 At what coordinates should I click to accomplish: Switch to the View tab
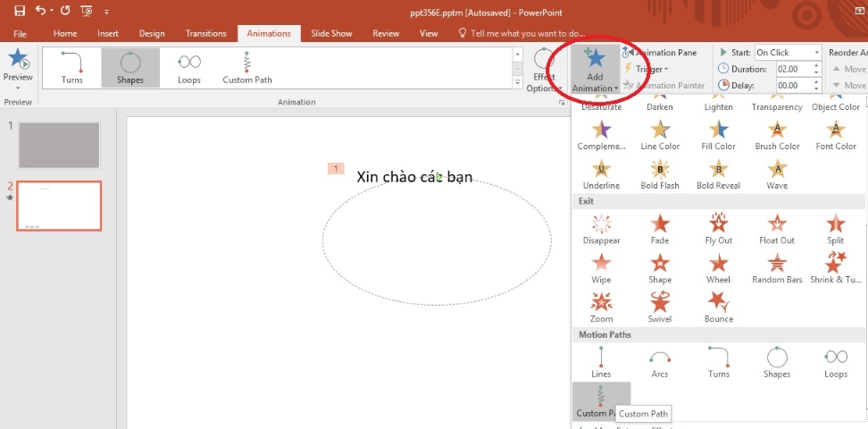coord(429,34)
